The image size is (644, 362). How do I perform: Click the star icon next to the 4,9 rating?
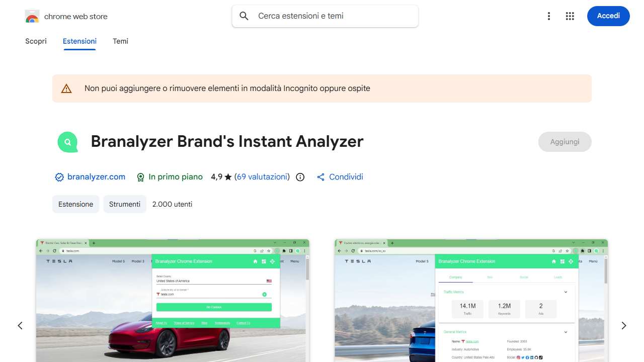(227, 177)
